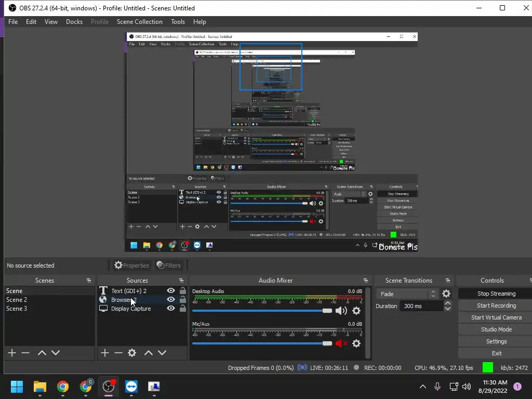Mute Desktop Audio speaker icon
Viewport: 532px width, 399px height.
[x=341, y=311]
